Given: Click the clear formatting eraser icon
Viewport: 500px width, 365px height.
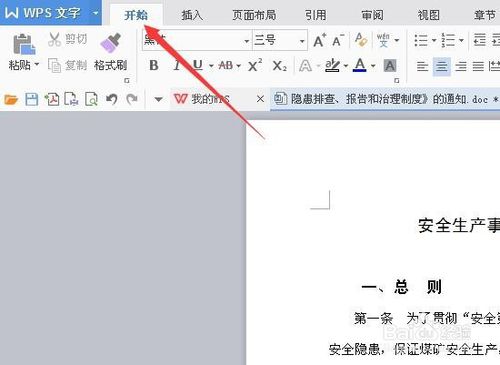Looking at the screenshot, I should pyautogui.click(x=361, y=40).
